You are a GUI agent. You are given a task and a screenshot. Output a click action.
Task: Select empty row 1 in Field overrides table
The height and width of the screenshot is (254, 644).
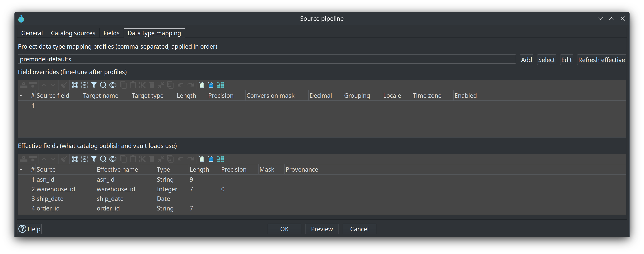[322, 106]
